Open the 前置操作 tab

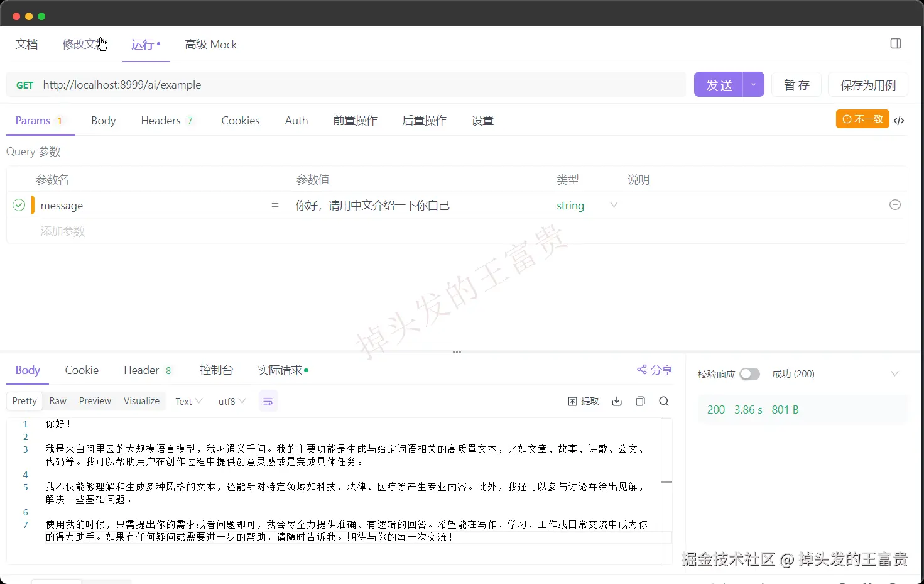click(x=356, y=120)
